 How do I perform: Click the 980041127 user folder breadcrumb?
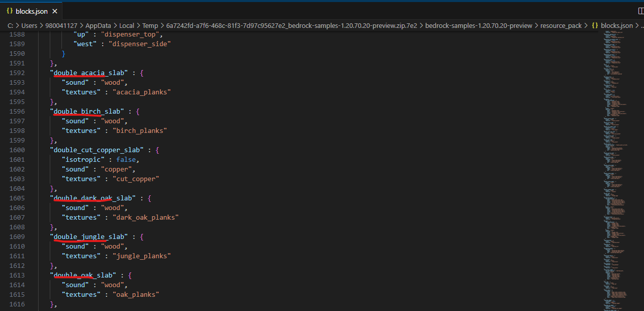point(61,25)
